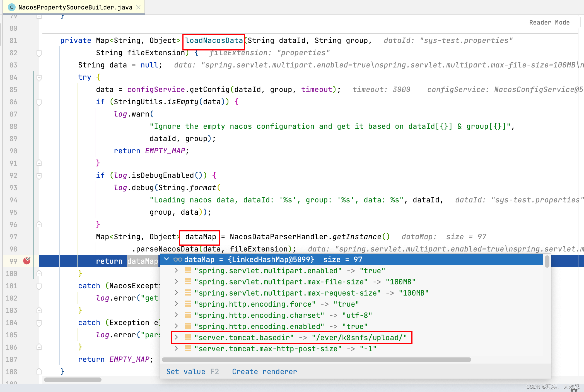Fold the Exception catch block at line 104

point(39,323)
